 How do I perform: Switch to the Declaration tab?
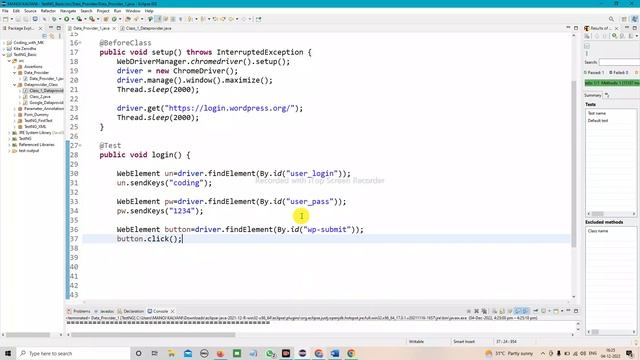click(131, 311)
